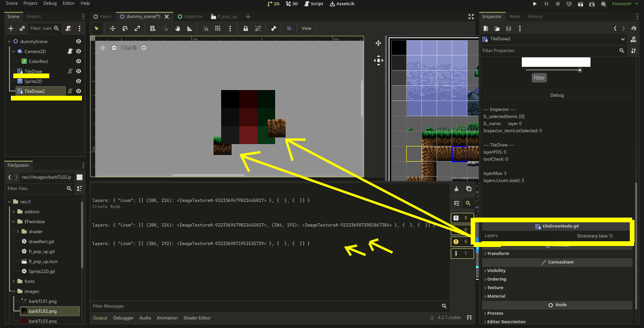The image size is (644, 328).
Task: Activate the Move Mode tool
Action: pos(113,28)
